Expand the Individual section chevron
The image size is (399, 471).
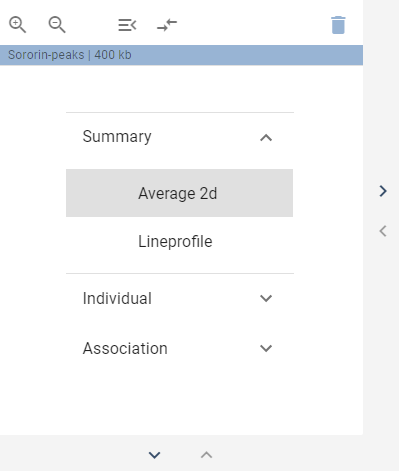click(266, 298)
